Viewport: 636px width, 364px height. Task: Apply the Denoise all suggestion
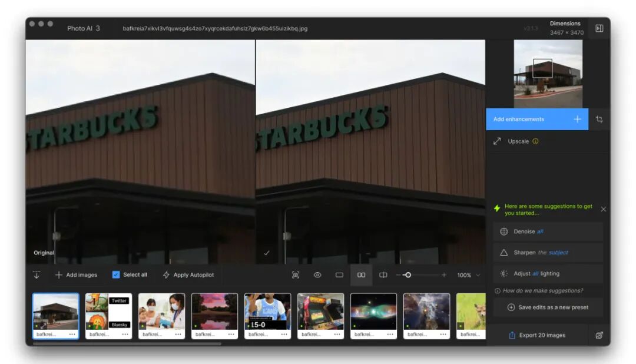click(x=548, y=231)
